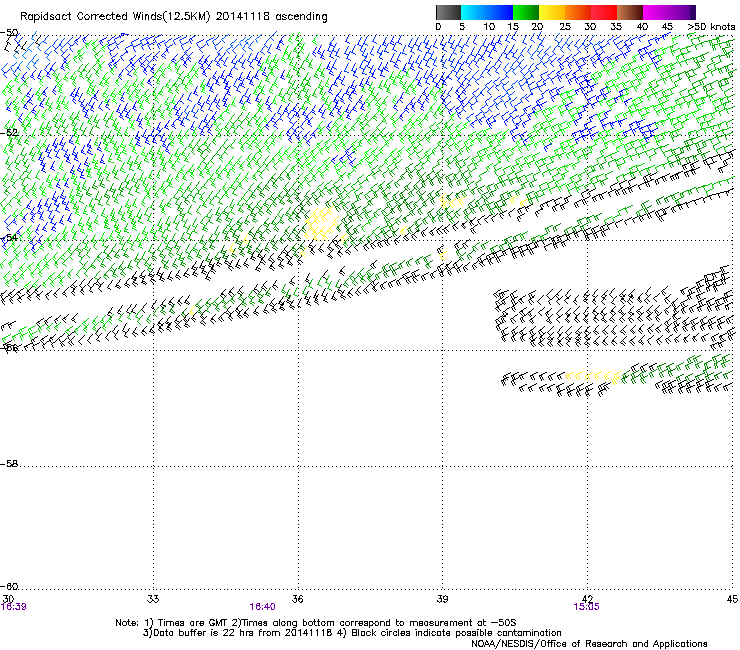Click the legend tick label '40'
Screen dimensions: 740x650
click(642, 27)
